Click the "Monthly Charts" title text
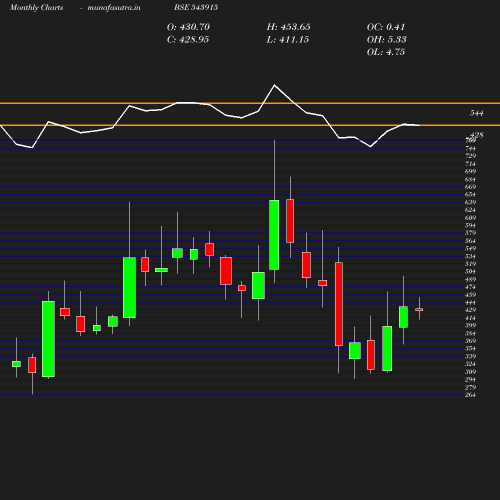The width and height of the screenshot is (500, 500). click(x=36, y=7)
